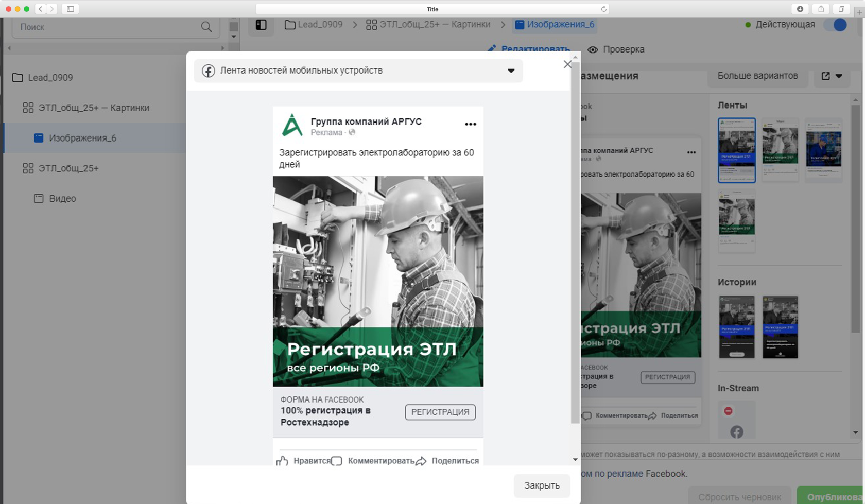This screenshot has width=865, height=504.
Task: Toggle the ads manager side panel icon
Action: point(261,25)
